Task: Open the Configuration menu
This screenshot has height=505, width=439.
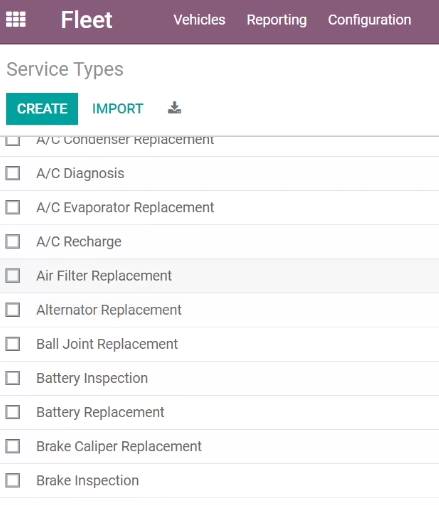Action: [369, 20]
